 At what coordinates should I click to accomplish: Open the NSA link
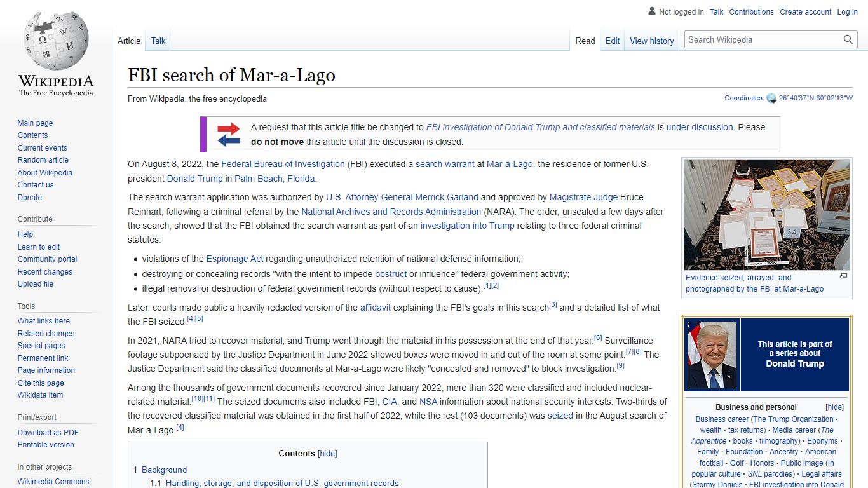coord(428,402)
